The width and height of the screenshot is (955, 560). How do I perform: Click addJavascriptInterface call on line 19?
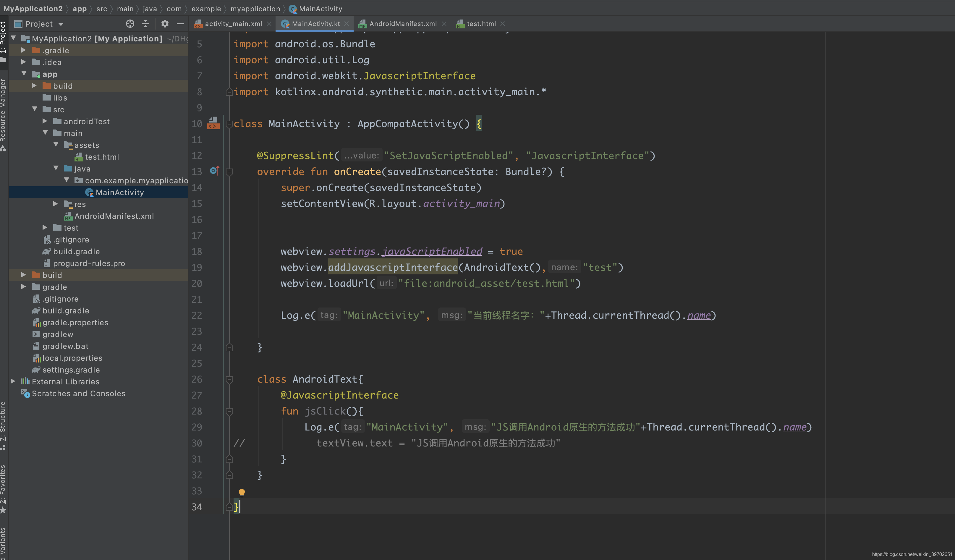point(393,268)
